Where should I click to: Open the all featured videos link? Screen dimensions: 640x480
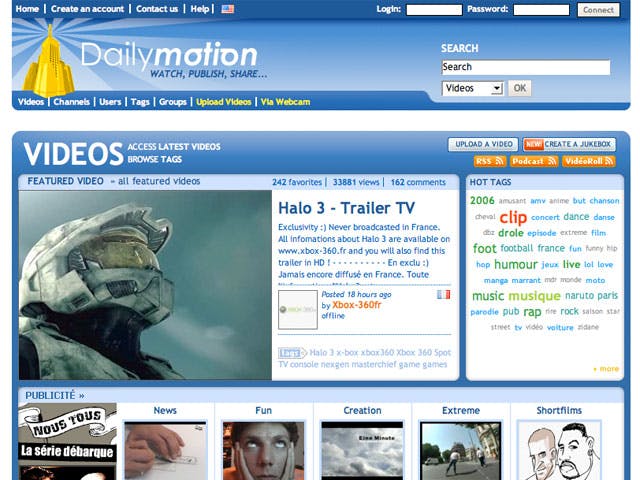point(159,181)
